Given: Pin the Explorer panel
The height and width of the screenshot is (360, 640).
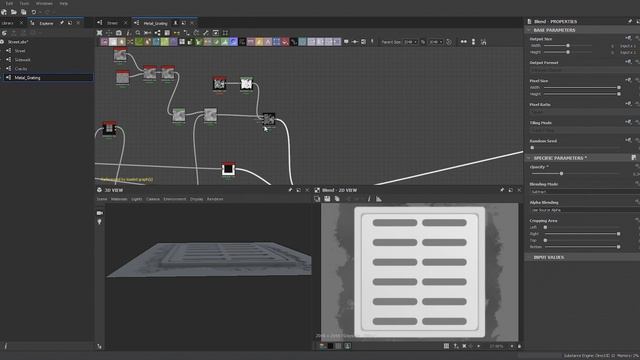Looking at the screenshot, I should [x=62, y=23].
